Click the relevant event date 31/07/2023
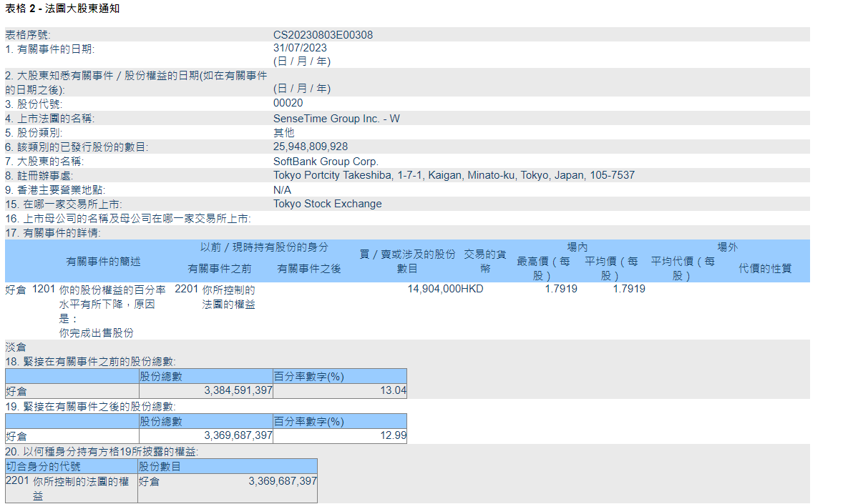Viewport: 858px width, 504px height. click(x=300, y=48)
